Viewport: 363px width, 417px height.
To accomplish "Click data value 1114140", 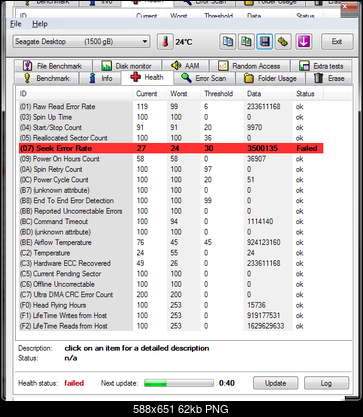I will click(x=260, y=221).
